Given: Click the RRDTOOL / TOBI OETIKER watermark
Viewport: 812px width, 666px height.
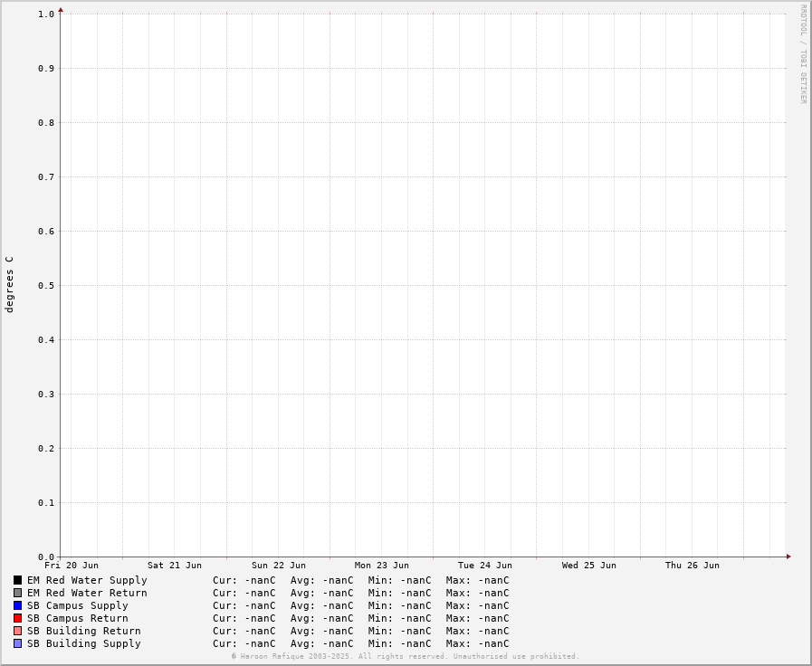Looking at the screenshot, I should coord(803,54).
